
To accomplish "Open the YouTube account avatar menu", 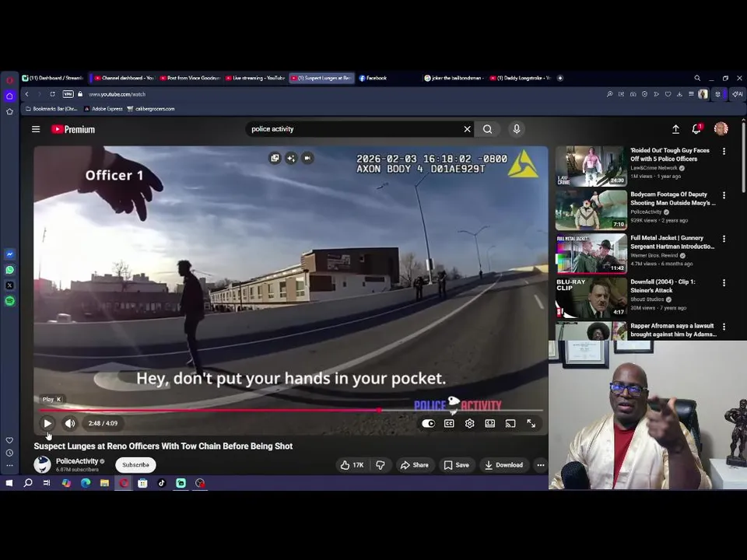I will [x=721, y=128].
